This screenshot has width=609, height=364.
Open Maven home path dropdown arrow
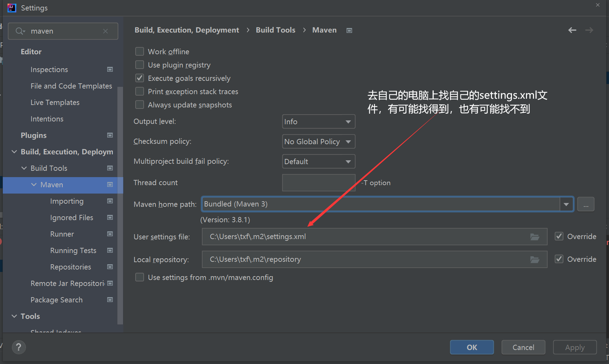tap(566, 204)
